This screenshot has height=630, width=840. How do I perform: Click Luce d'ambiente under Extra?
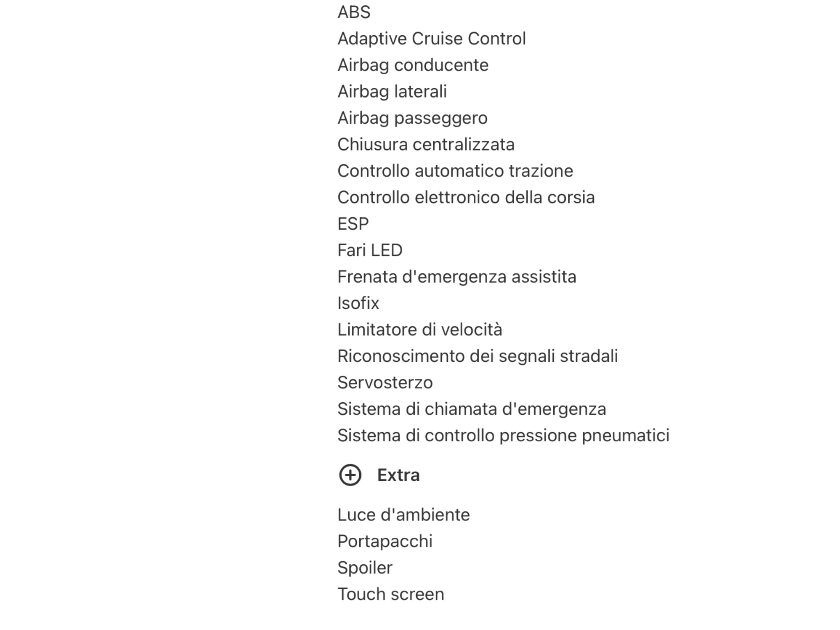404,515
